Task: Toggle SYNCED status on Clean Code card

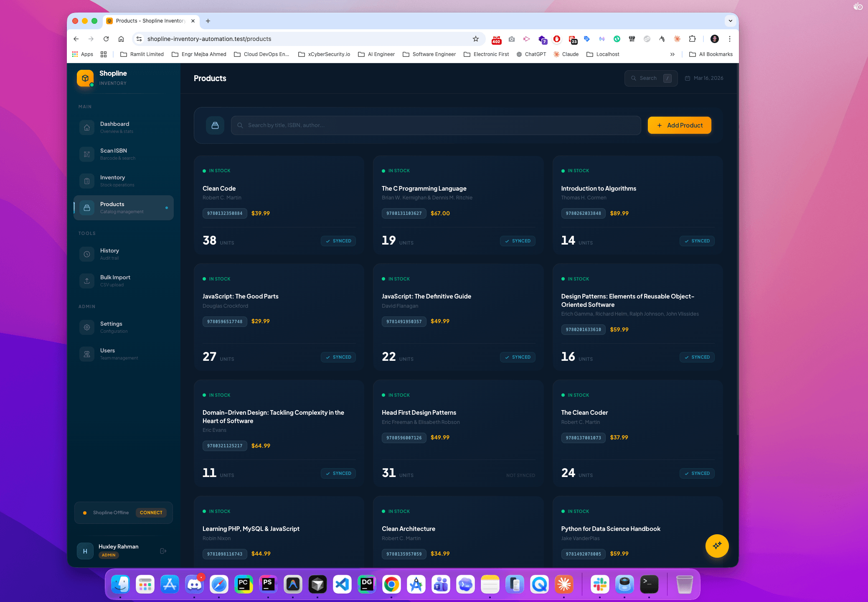Action: click(x=338, y=241)
